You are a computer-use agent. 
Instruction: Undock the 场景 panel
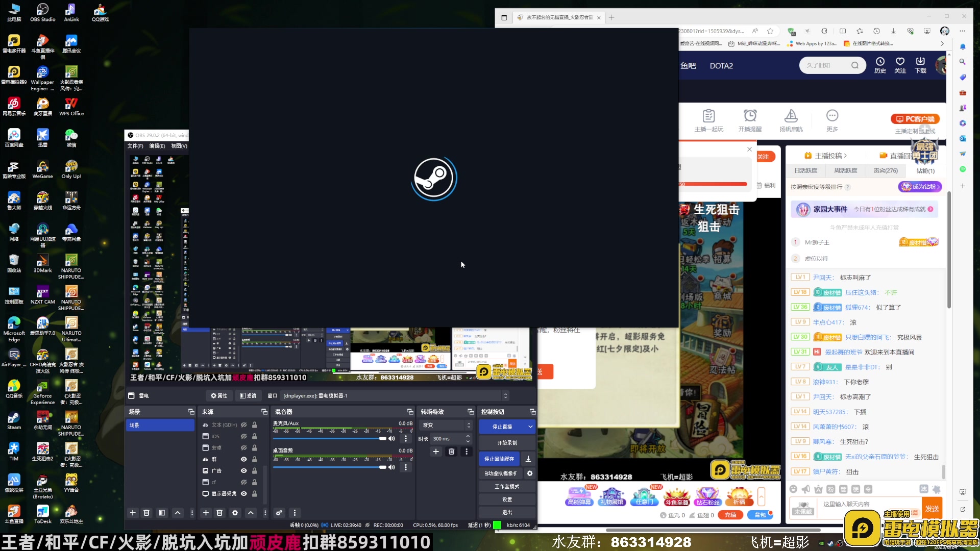(x=191, y=412)
